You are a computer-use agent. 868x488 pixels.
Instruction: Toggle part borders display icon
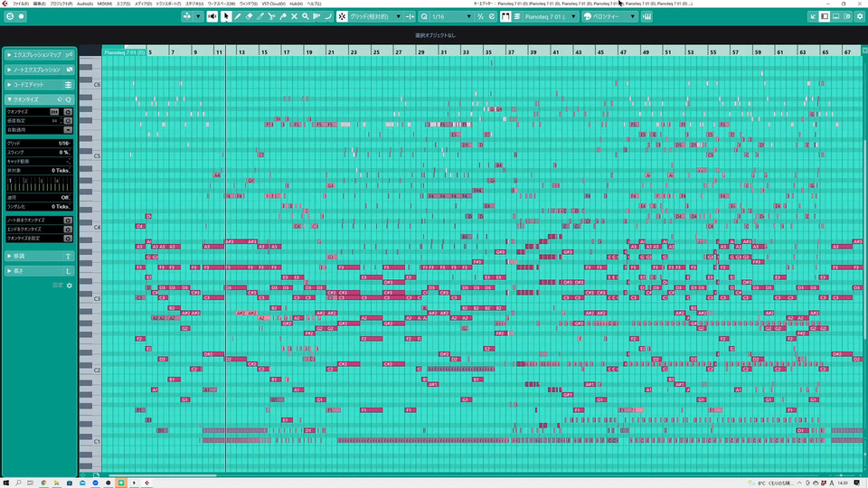505,16
